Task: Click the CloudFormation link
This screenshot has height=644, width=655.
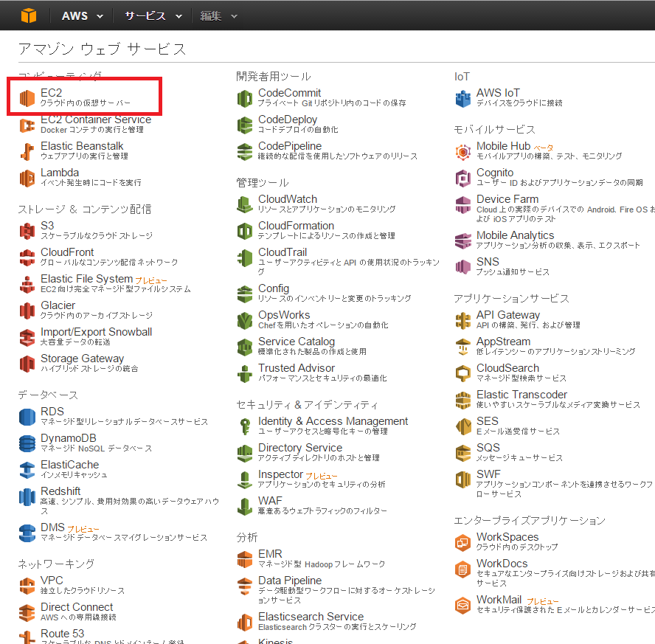Action: click(x=296, y=226)
